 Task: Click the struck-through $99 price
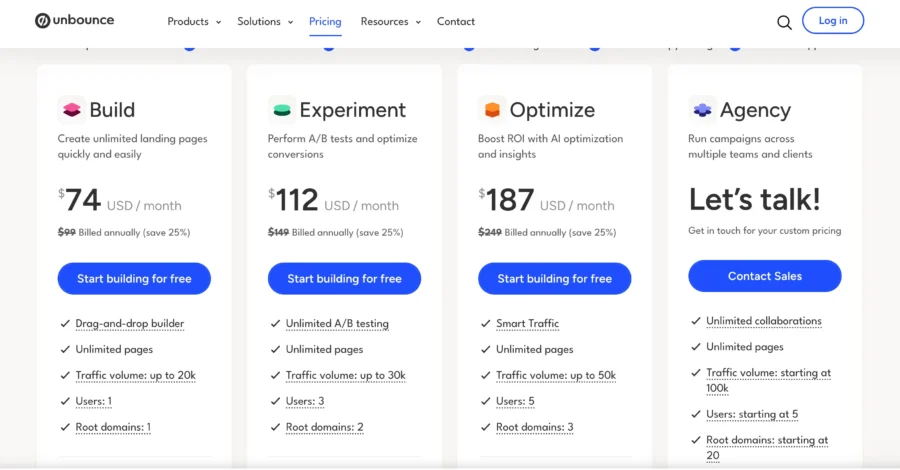[67, 232]
